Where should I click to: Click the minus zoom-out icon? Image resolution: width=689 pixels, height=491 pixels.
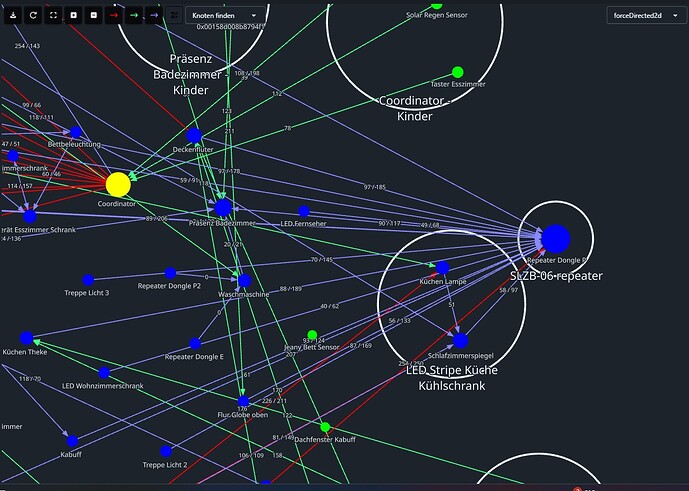click(92, 16)
